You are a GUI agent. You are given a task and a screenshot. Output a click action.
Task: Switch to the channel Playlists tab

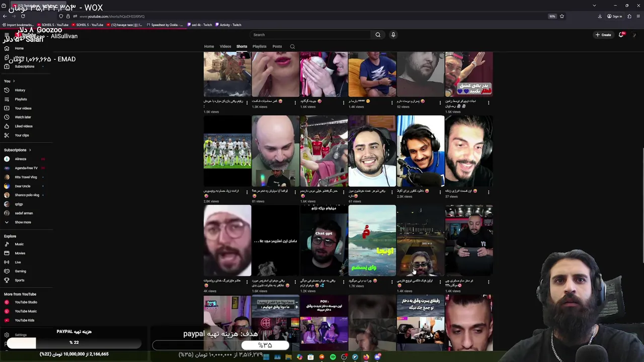(x=260, y=46)
